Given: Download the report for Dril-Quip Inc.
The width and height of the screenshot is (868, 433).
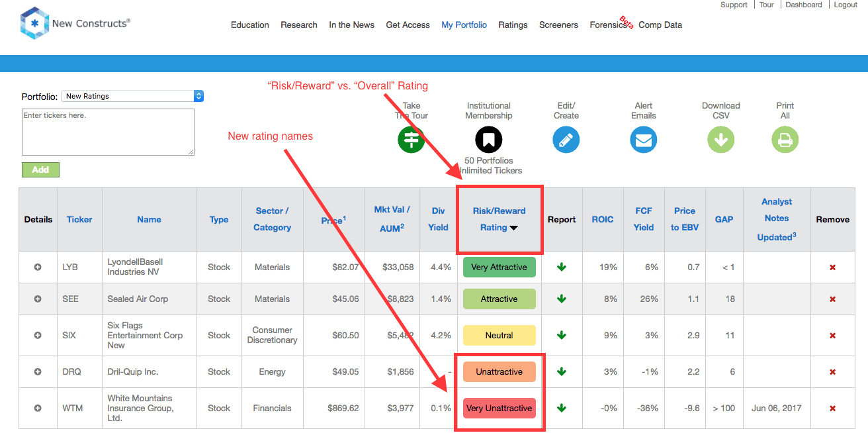Looking at the screenshot, I should pyautogui.click(x=562, y=371).
